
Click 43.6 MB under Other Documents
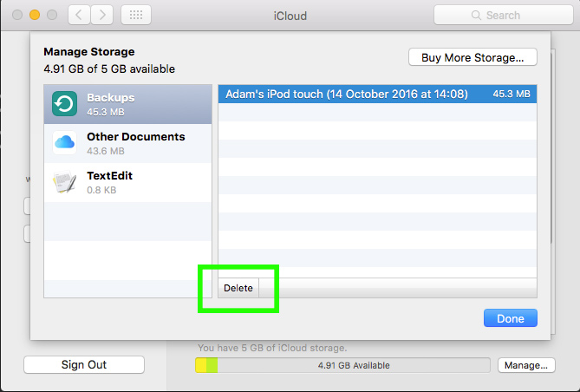tap(106, 151)
